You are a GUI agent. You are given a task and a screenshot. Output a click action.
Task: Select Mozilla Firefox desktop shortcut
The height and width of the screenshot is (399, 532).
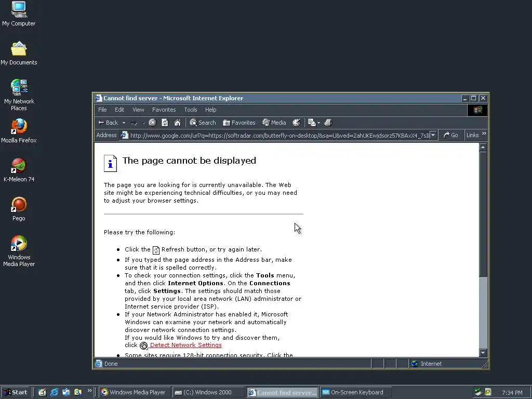[19, 131]
